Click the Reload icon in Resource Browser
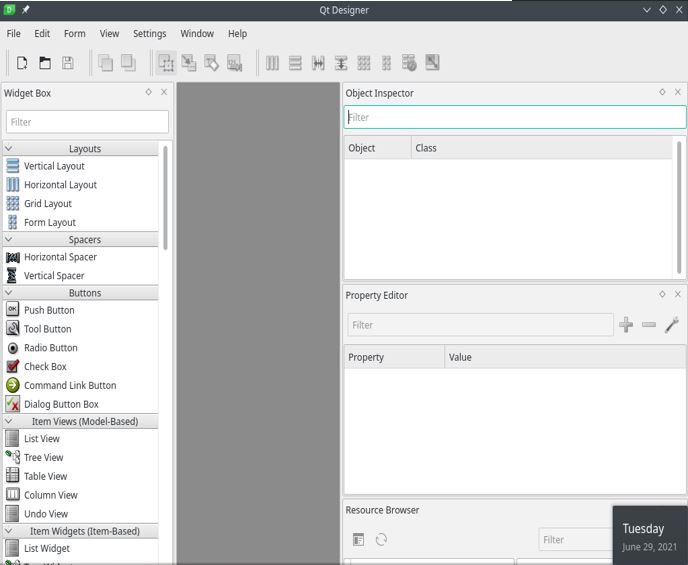 (381, 540)
